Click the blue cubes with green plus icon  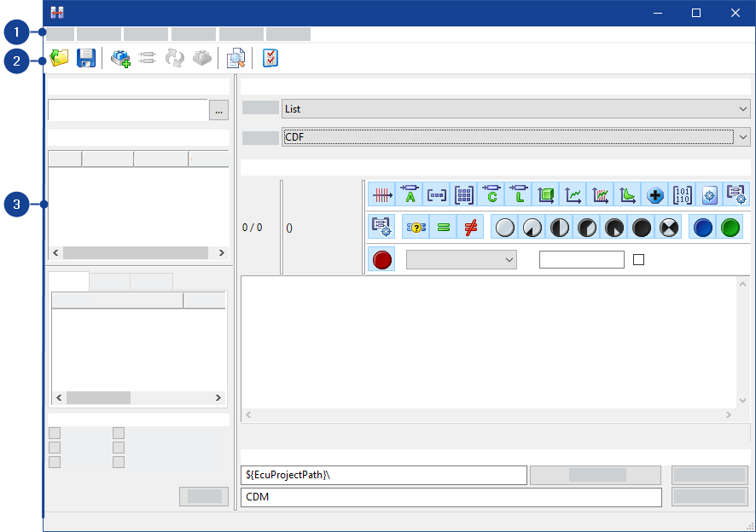click(x=120, y=58)
